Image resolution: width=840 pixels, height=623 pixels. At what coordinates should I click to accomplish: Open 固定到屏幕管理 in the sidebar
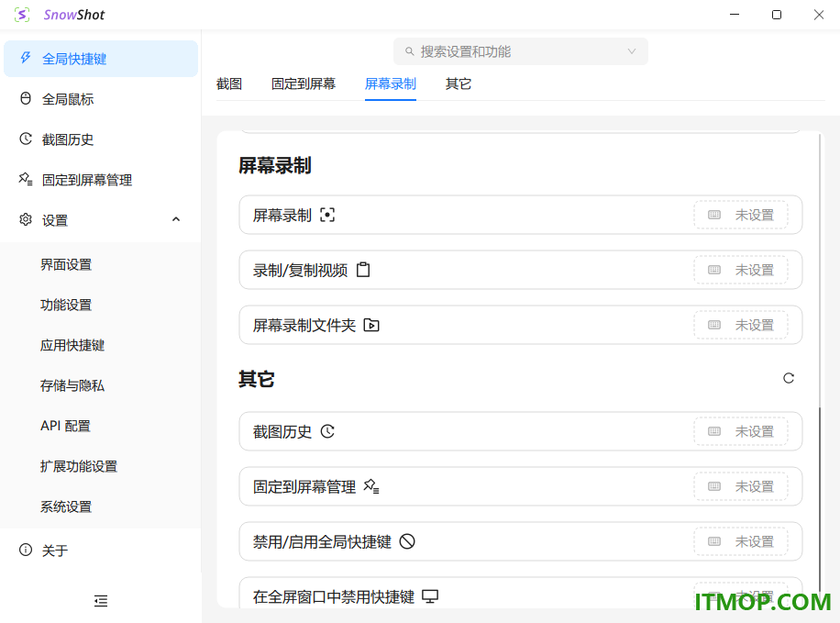click(x=101, y=180)
